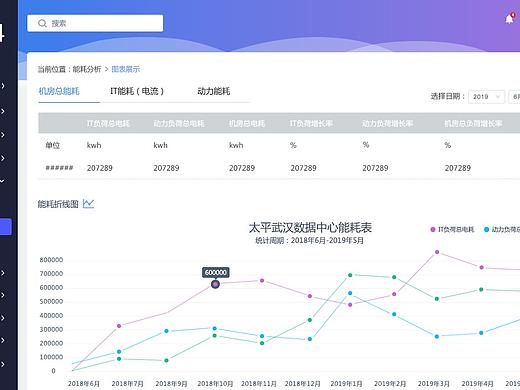Click the purple data point at 2018年7月
520x390 pixels.
(x=119, y=326)
